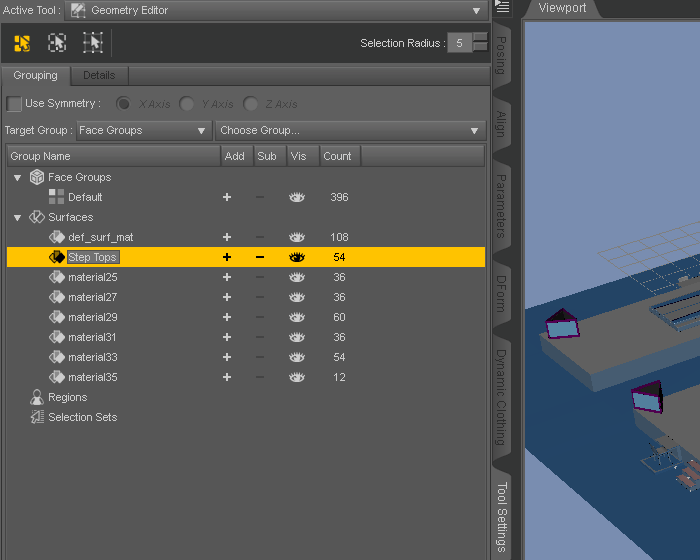Click the material27 surface icon
Image resolution: width=700 pixels, height=560 pixels.
pyautogui.click(x=57, y=297)
